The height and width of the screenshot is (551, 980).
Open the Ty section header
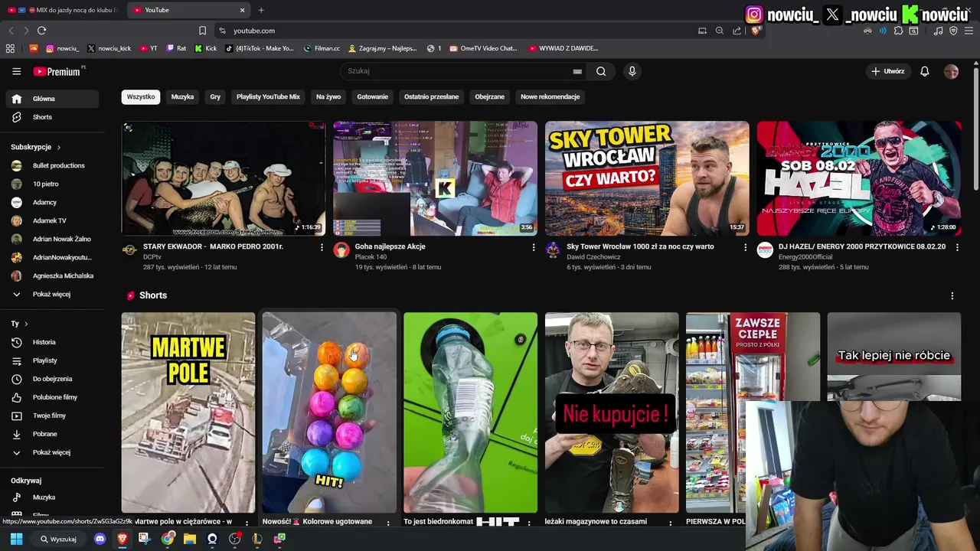point(19,324)
